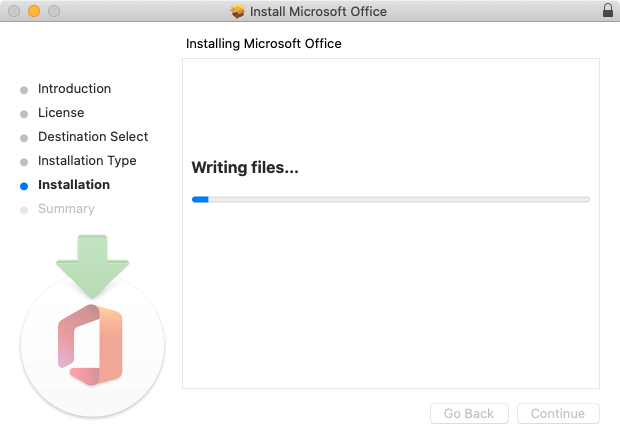Click the Go Back button
Screen dimensions: 620x438
coord(469,413)
